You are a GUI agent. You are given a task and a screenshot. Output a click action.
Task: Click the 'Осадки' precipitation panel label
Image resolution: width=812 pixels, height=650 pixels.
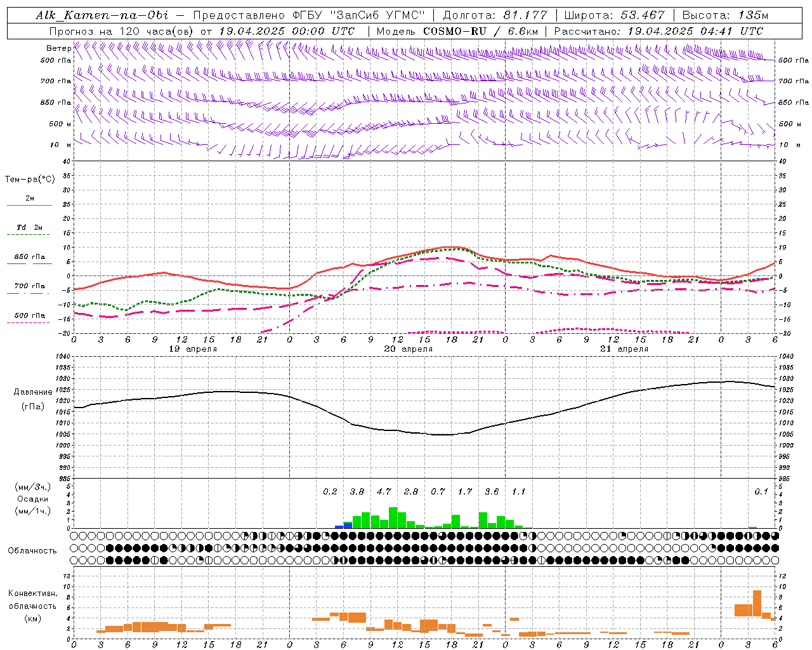pos(33,499)
